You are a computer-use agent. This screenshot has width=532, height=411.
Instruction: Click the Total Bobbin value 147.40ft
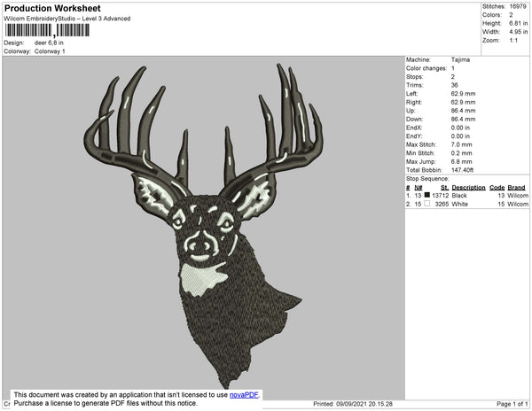pos(462,170)
